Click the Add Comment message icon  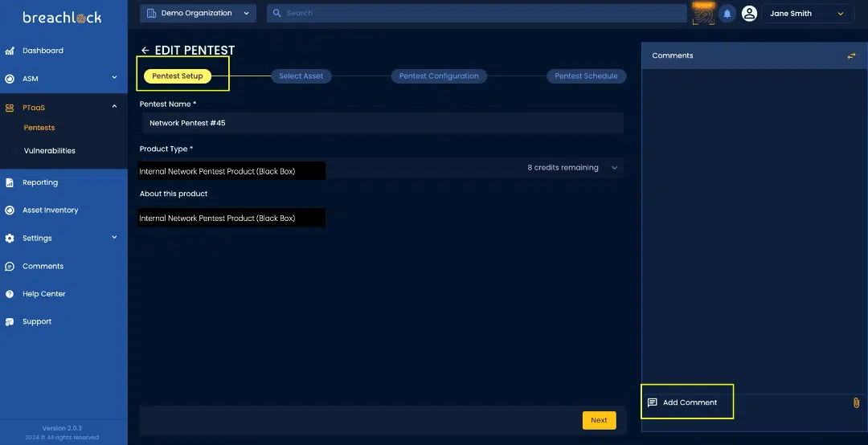[x=652, y=402]
